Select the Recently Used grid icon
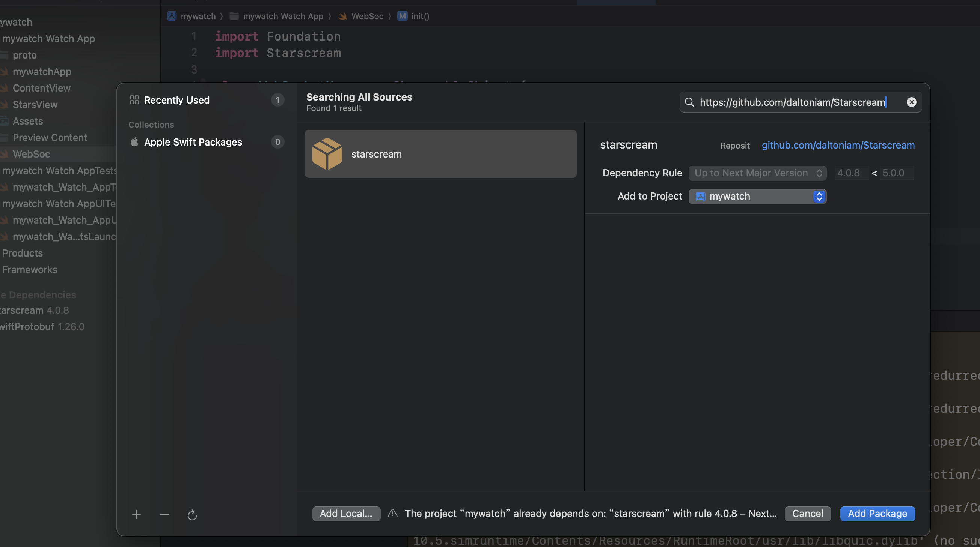980x547 pixels. coord(134,99)
